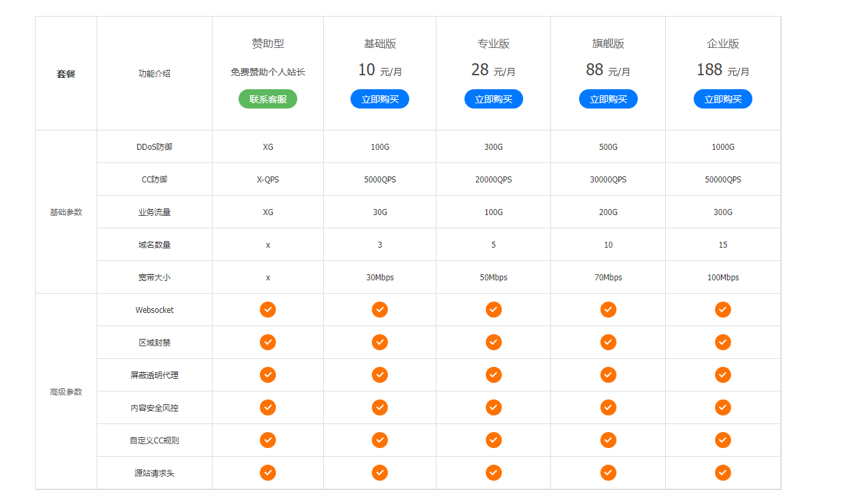Click the 屏蔽透明代理 checkmark for 基础版
The image size is (851, 504).
tap(380, 375)
